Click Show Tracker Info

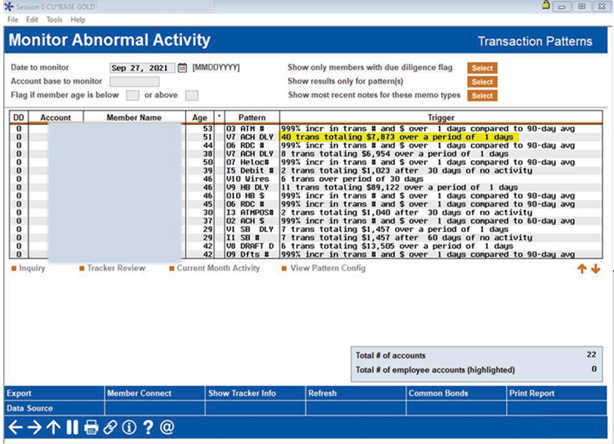click(x=255, y=393)
